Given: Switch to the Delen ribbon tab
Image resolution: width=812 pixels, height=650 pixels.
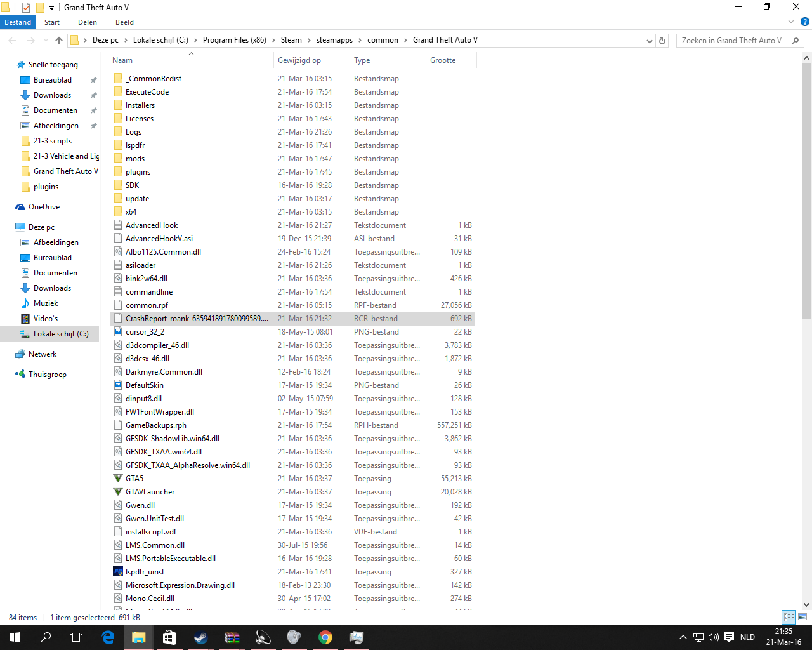Looking at the screenshot, I should tap(88, 22).
